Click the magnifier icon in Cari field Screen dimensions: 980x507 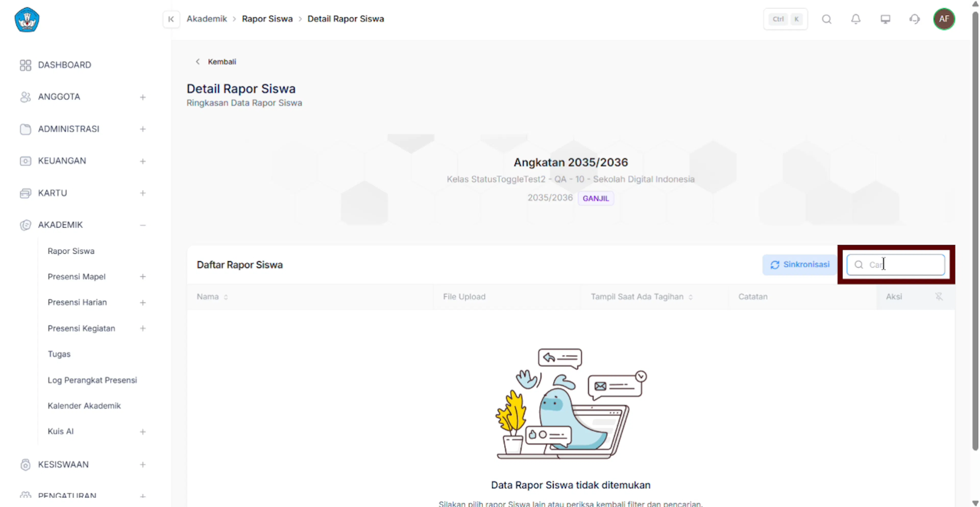click(859, 265)
